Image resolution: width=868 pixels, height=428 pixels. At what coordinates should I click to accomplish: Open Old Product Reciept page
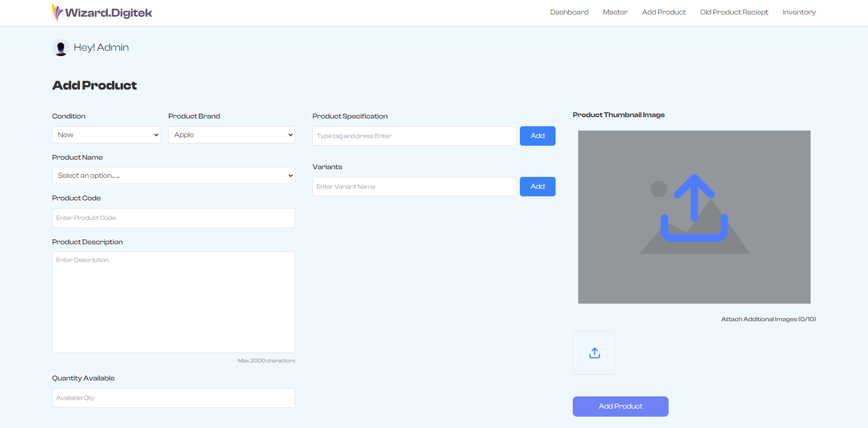click(734, 12)
